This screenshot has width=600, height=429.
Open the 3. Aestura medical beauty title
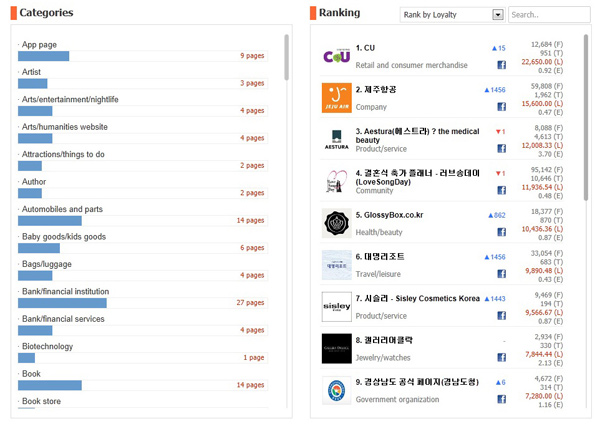(417, 136)
